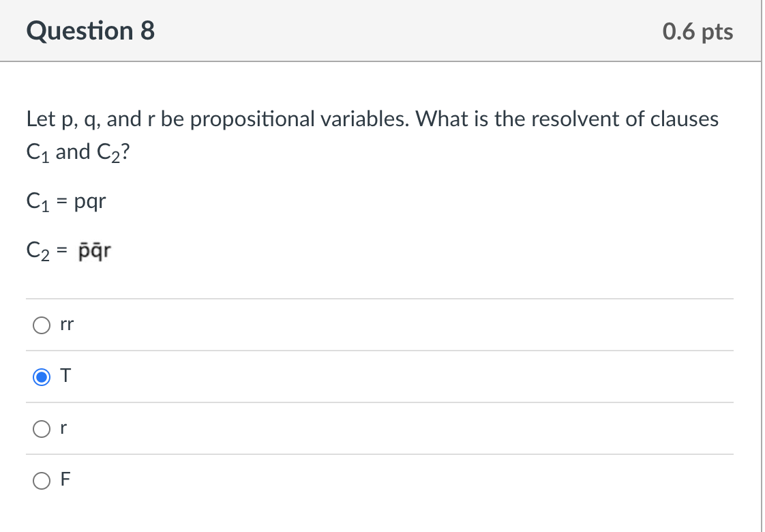Viewport: 765px width, 532px height.
Task: Select the radio button for answer 'r'
Action: (x=42, y=428)
